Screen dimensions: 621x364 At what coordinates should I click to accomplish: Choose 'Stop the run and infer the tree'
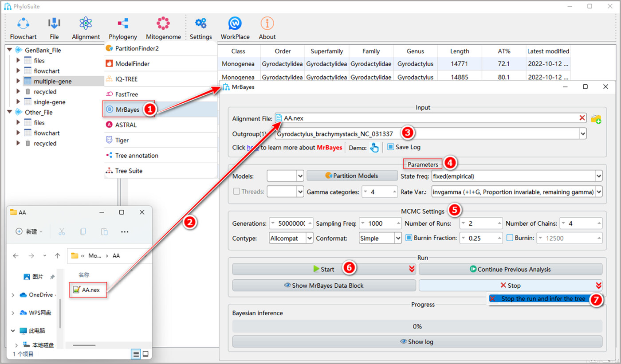pyautogui.click(x=539, y=299)
